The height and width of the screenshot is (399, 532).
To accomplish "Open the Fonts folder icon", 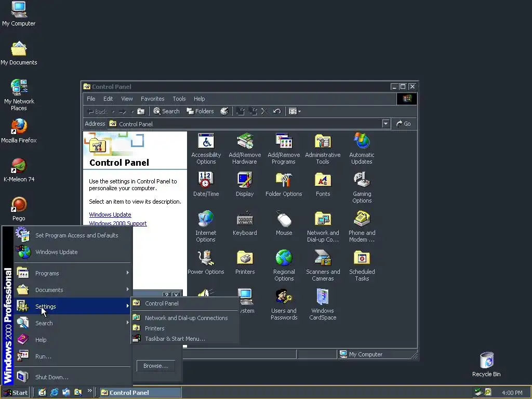I will [x=323, y=184].
